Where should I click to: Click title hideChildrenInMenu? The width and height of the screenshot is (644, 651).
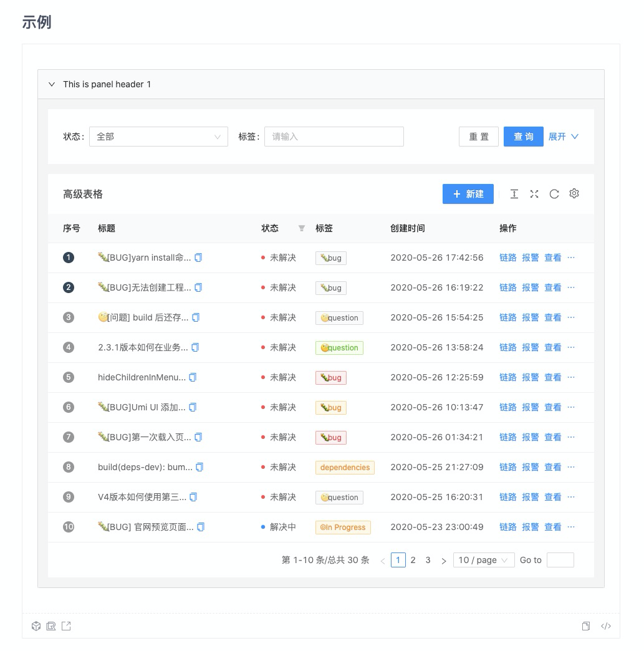click(142, 377)
